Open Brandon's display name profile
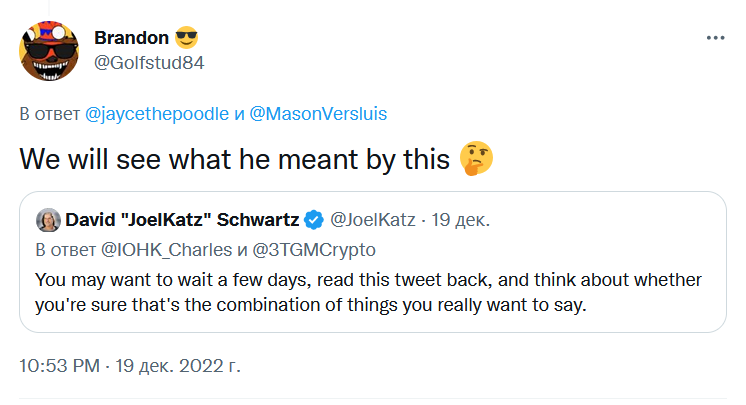 [x=131, y=38]
